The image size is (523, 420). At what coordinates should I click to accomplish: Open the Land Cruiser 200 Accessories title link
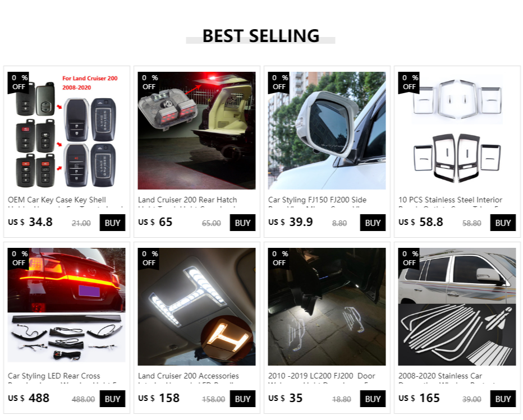(x=189, y=376)
